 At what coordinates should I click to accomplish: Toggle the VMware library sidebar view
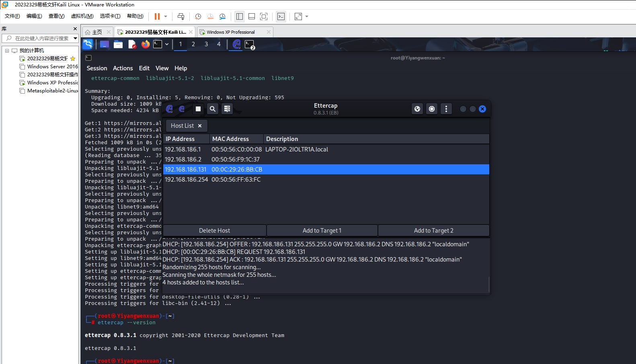(x=240, y=16)
